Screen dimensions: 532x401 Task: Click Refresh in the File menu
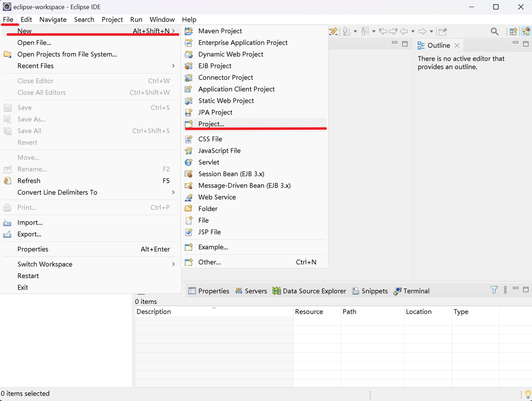click(x=91, y=181)
